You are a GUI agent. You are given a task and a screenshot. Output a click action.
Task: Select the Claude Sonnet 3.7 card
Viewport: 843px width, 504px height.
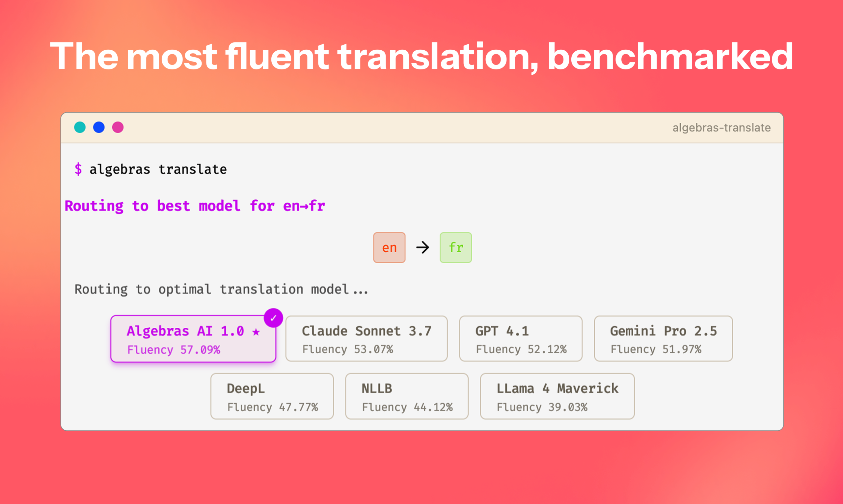click(x=367, y=339)
